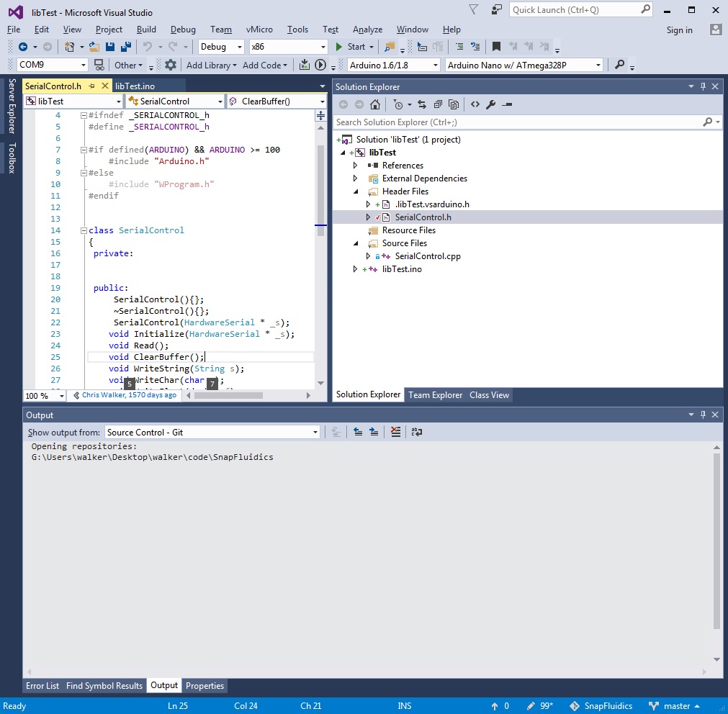
Task: Save the current file with Save icon
Action: (110, 47)
